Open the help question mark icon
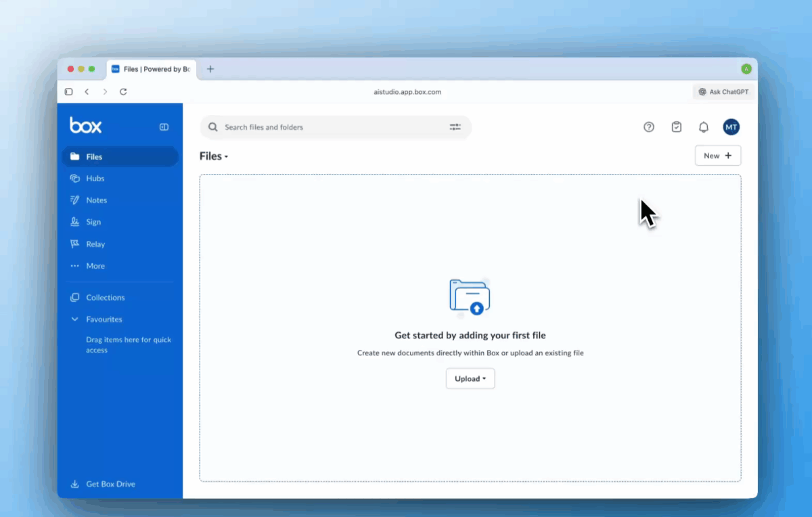The height and width of the screenshot is (517, 812). tap(649, 127)
